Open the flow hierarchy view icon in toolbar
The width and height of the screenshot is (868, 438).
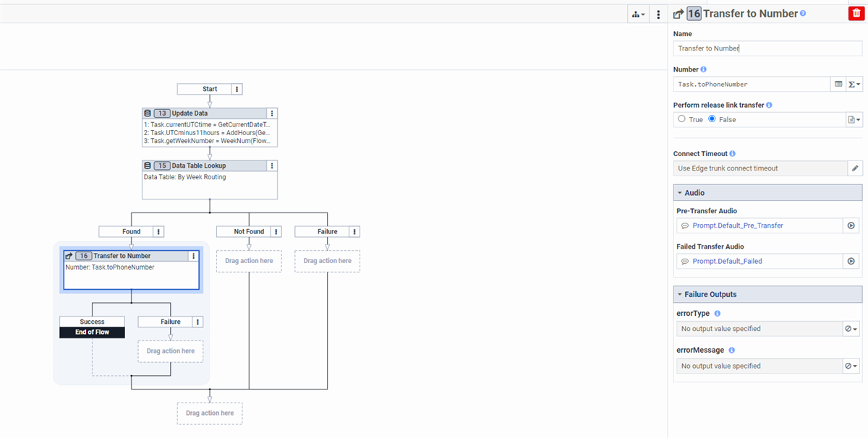point(637,14)
